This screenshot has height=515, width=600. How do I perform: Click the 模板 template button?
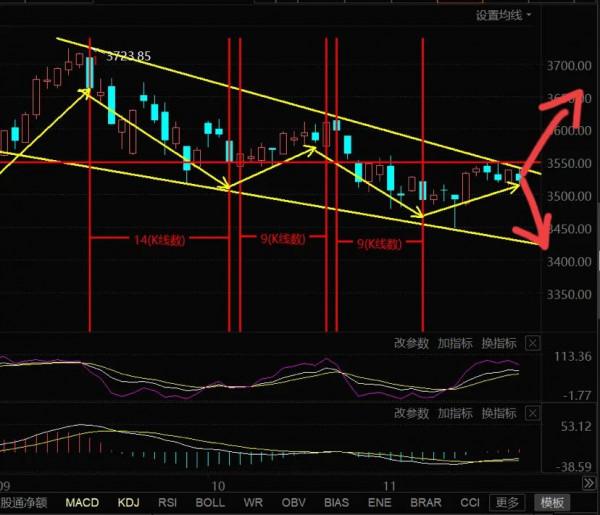point(551,502)
